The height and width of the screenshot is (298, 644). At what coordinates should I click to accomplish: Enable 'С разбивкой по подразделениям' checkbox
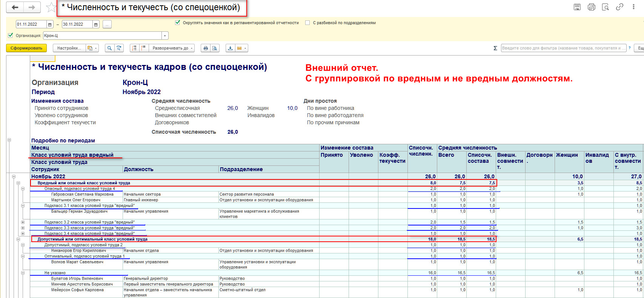coord(307,23)
